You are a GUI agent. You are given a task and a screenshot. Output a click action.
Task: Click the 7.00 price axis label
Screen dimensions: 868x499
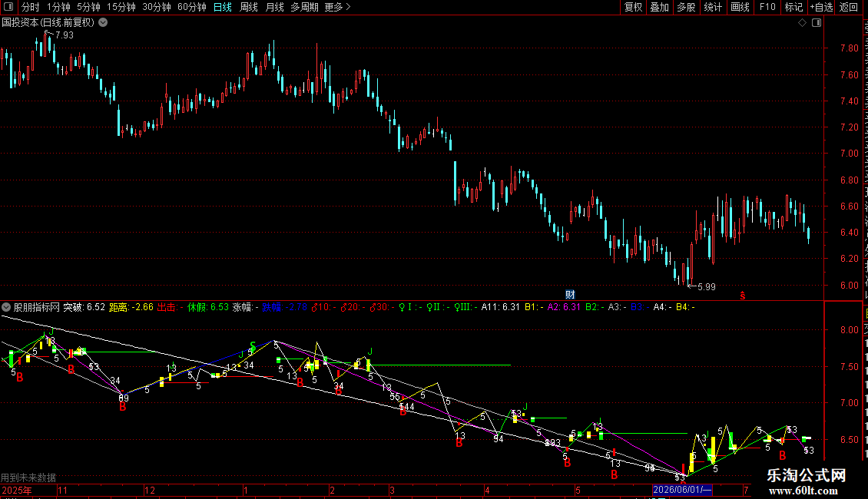point(849,154)
